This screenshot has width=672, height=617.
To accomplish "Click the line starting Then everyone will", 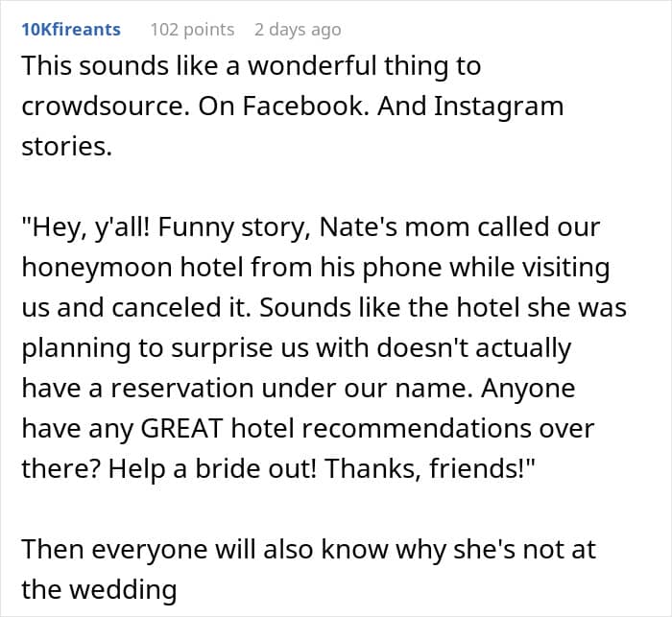I will [x=308, y=549].
